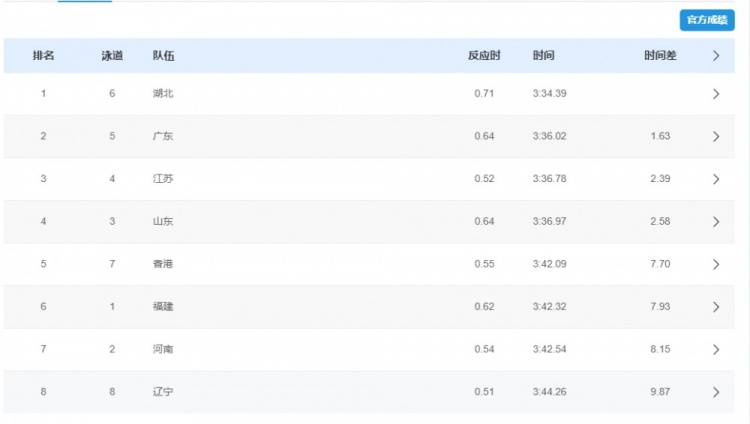
Task: Open details arrow for 香港 row
Action: point(716,264)
